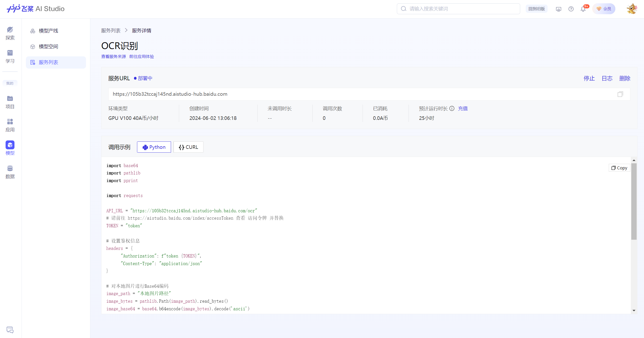Open the 探索 explore sidebar icon
Image resolution: width=644 pixels, height=338 pixels.
[x=10, y=33]
